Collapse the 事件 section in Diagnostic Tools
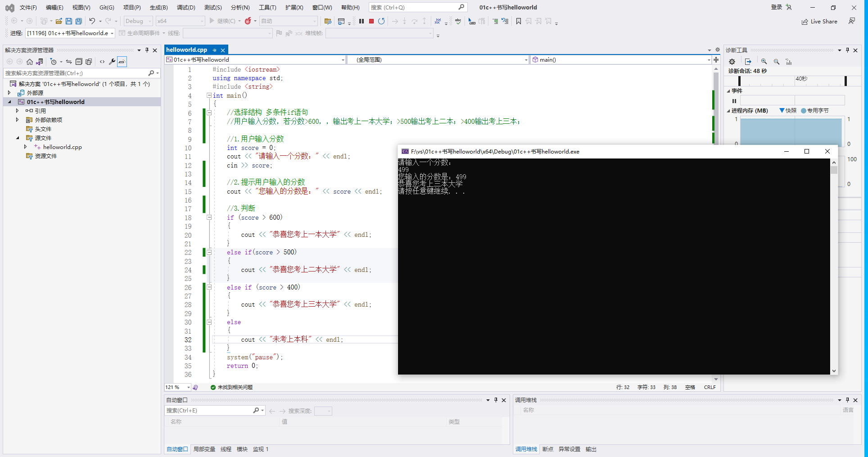The image size is (868, 457). [x=728, y=91]
